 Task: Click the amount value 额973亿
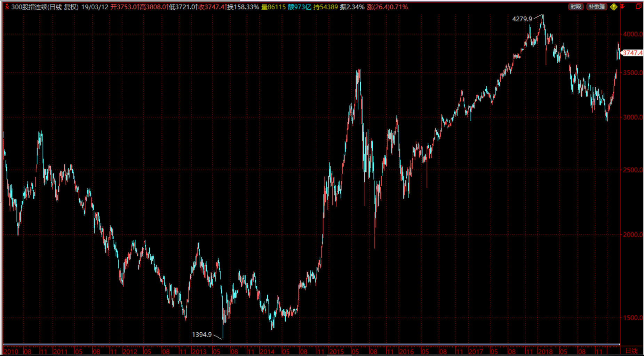[x=300, y=7]
